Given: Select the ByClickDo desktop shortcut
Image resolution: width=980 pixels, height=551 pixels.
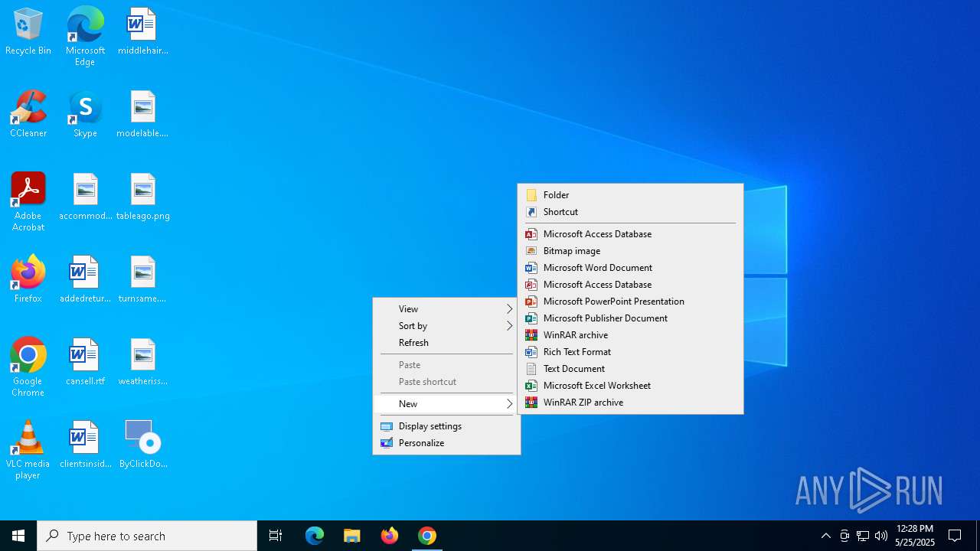Looking at the screenshot, I should 142,445.
